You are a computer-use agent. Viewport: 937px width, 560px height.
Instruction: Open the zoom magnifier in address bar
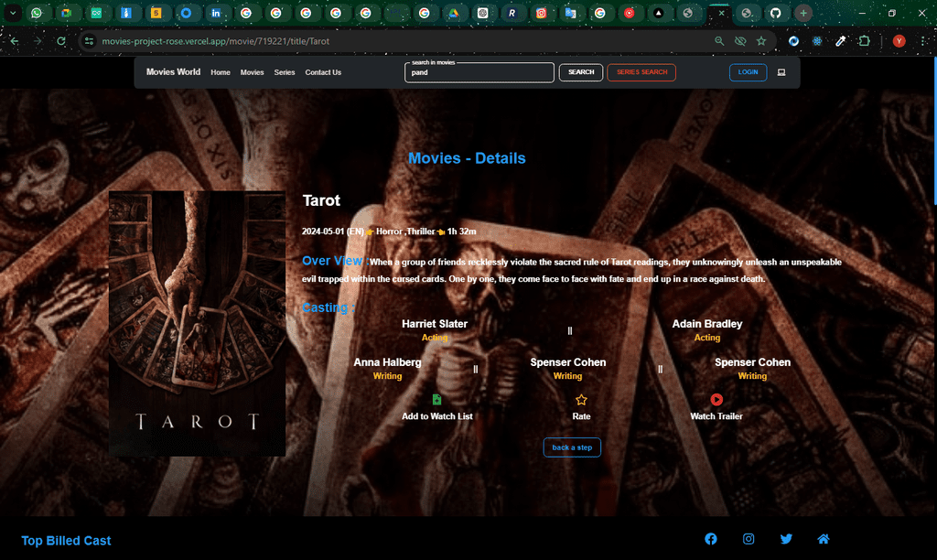(x=719, y=41)
